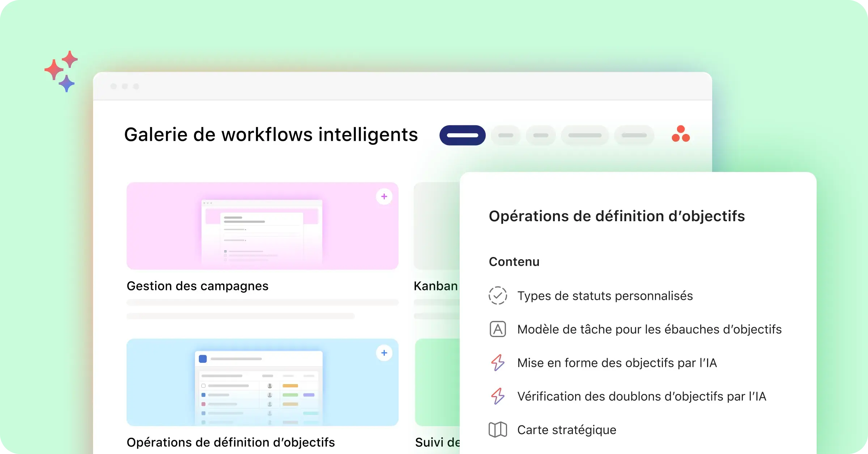Click the boxed A task template icon
The width and height of the screenshot is (868, 454).
click(498, 329)
